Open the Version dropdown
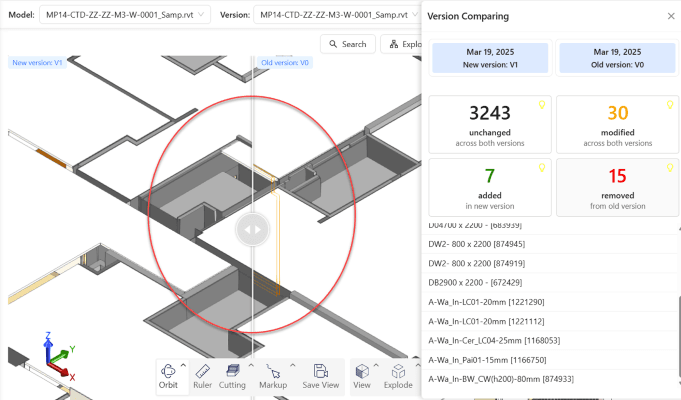This screenshot has height=400, width=681. (335, 15)
